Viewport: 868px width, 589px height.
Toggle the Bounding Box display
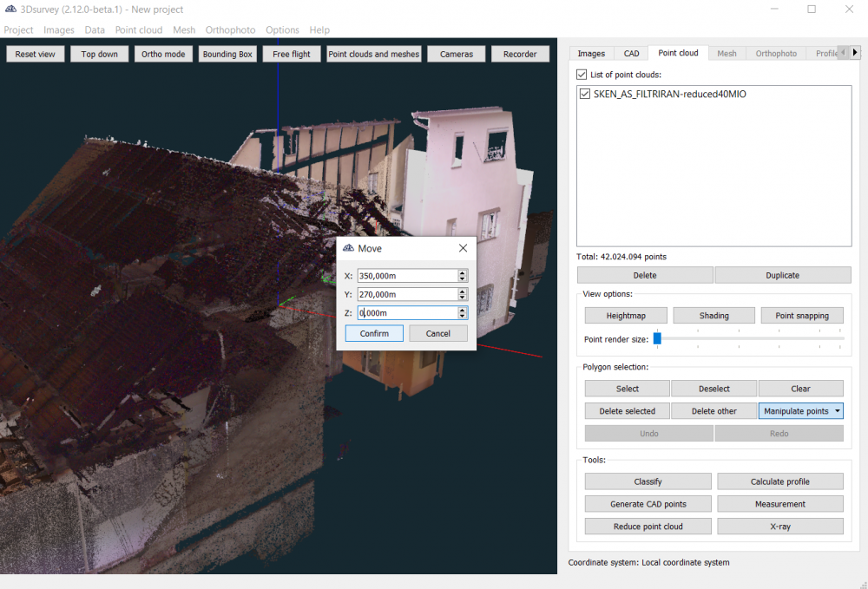point(227,54)
